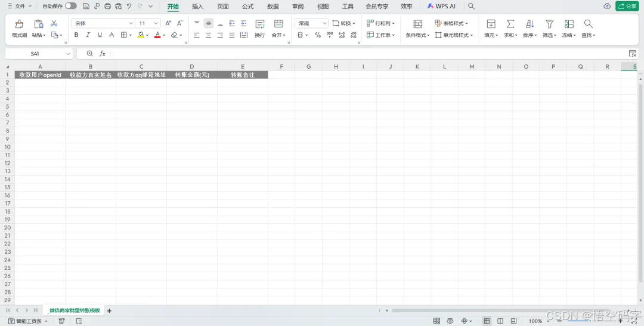Add a new sheet with plus button
This screenshot has height=326, width=644.
click(109, 311)
